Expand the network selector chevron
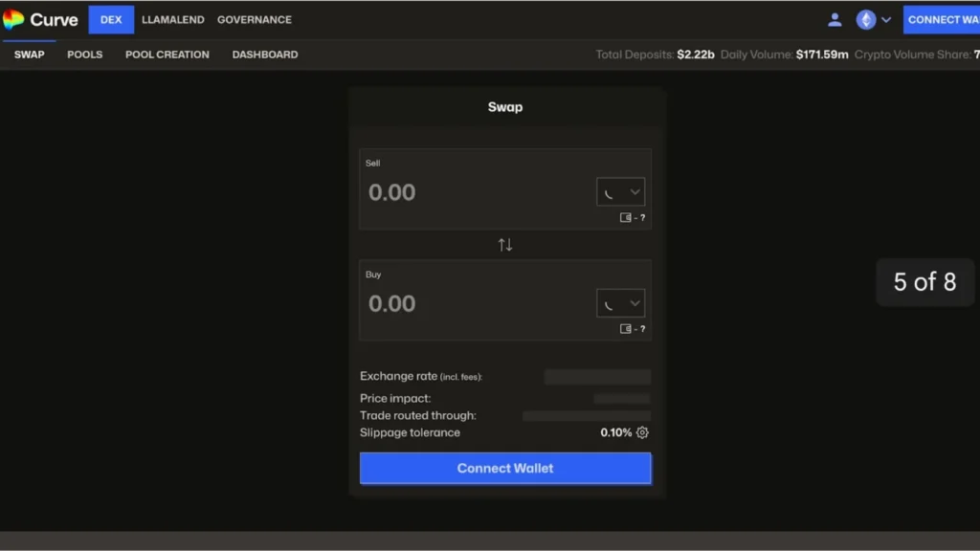 coord(886,20)
